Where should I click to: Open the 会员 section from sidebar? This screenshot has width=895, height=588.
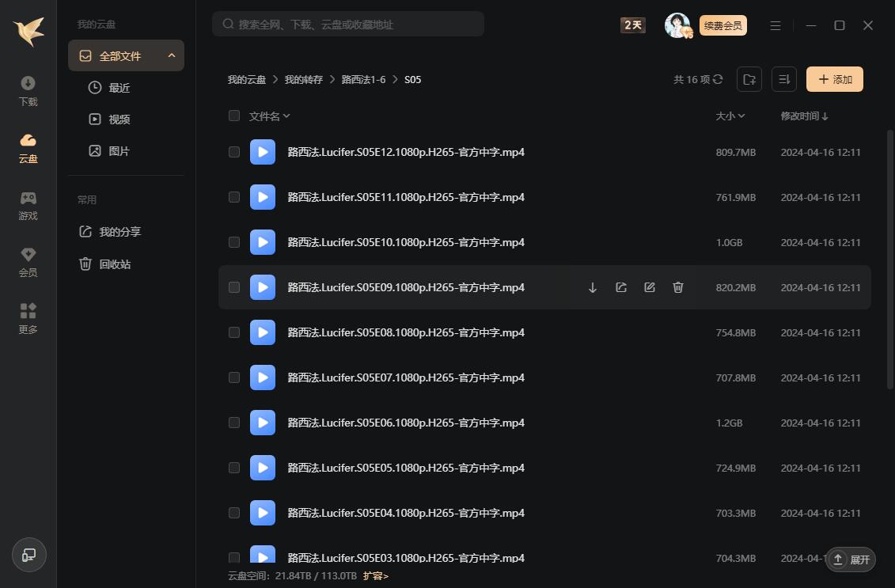pos(28,261)
